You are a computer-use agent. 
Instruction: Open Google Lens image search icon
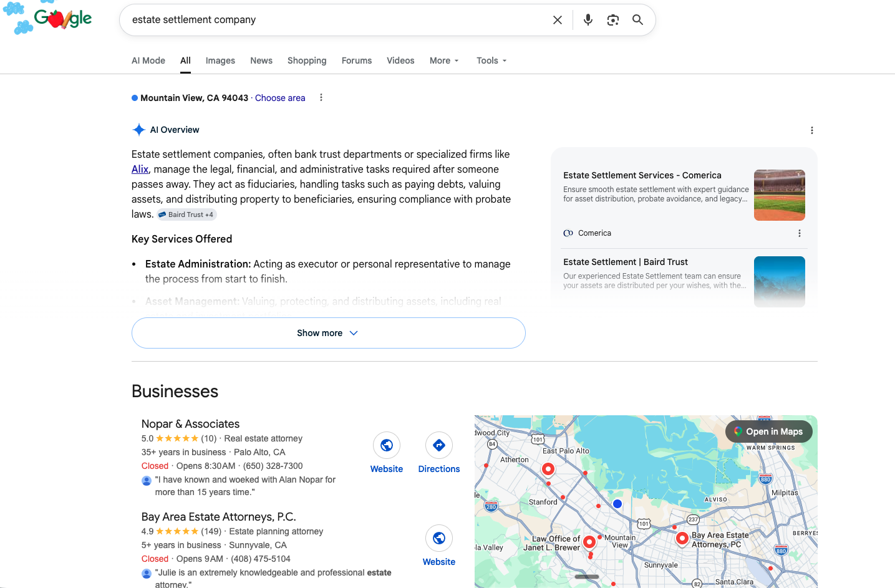click(613, 20)
